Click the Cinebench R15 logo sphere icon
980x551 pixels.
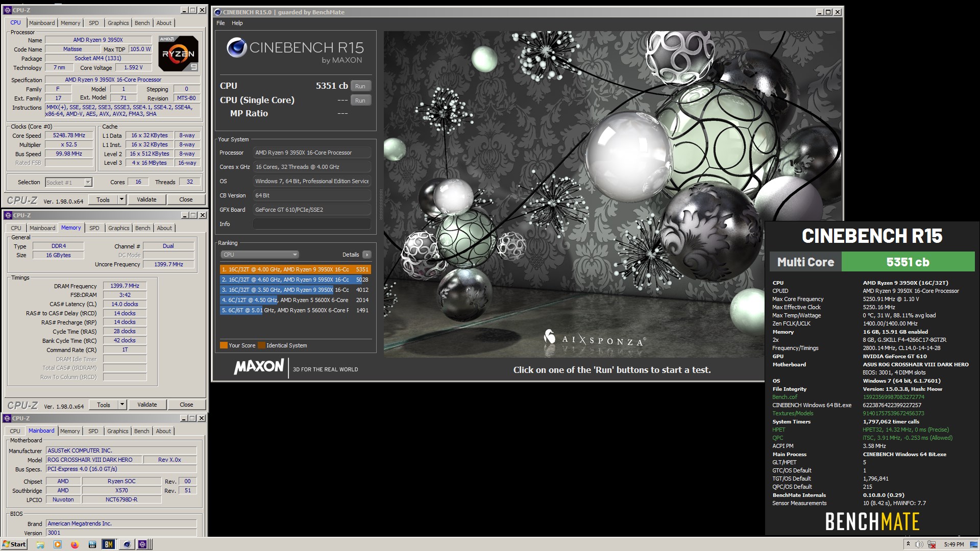click(237, 47)
